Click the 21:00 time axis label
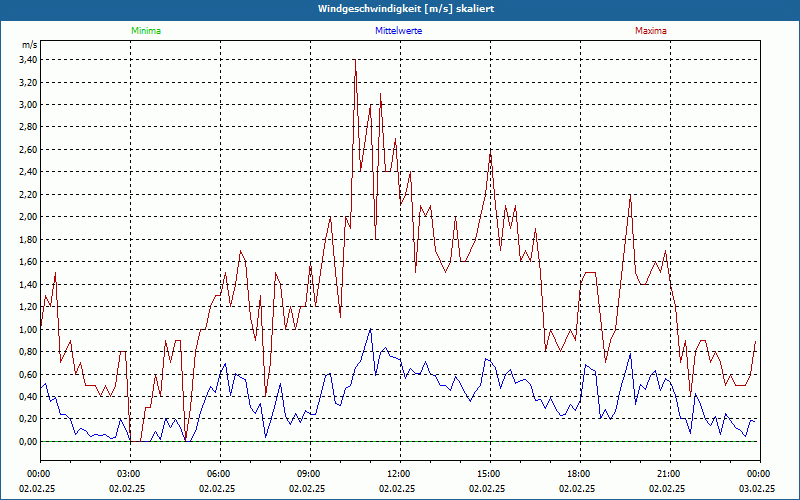The width and height of the screenshot is (800, 500). pos(670,474)
